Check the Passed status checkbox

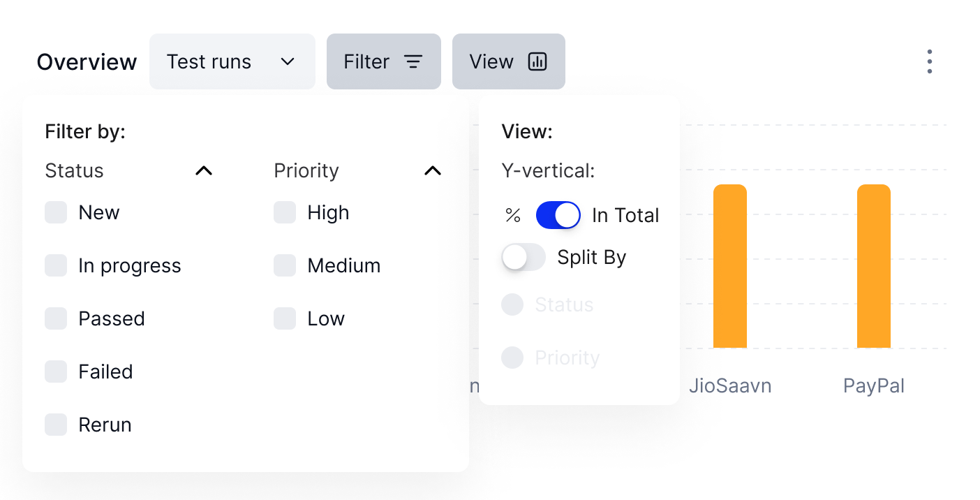(56, 318)
